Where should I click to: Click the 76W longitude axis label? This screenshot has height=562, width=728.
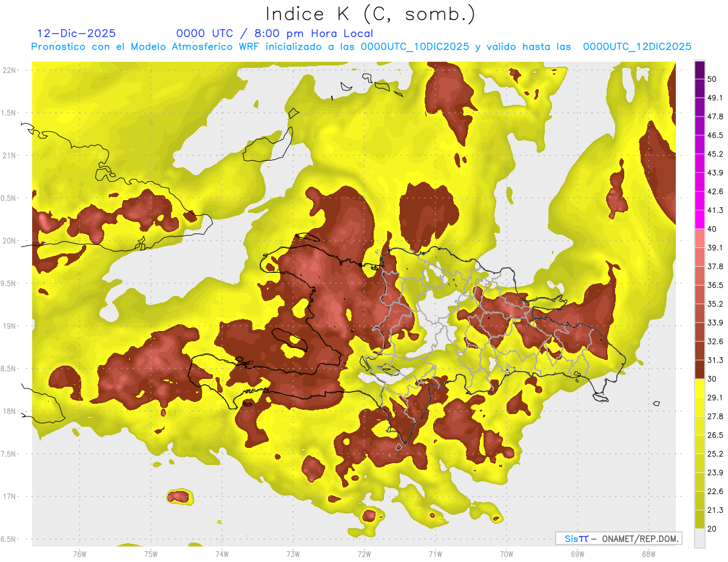click(x=79, y=554)
